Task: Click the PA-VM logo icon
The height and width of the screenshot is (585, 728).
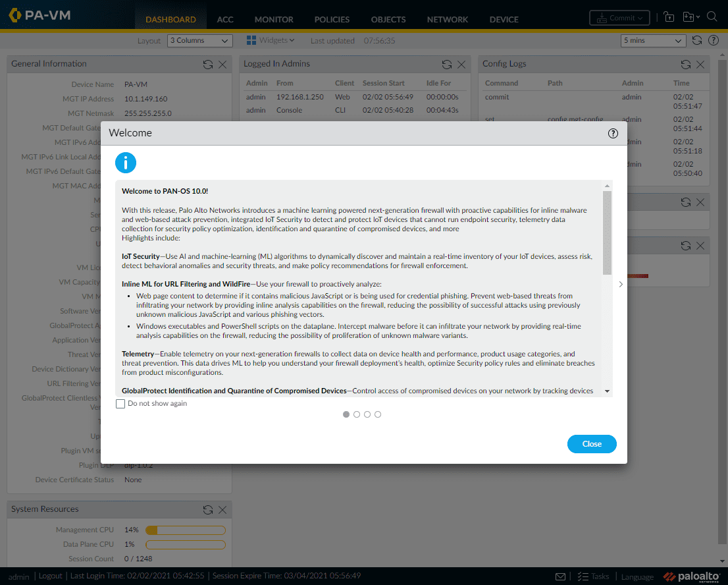Action: [15, 15]
